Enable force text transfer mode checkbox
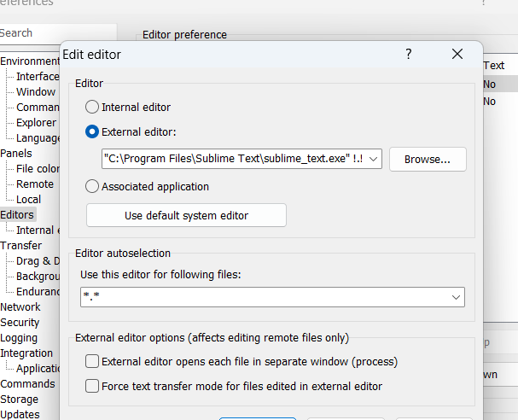This screenshot has height=420, width=518. [92, 386]
